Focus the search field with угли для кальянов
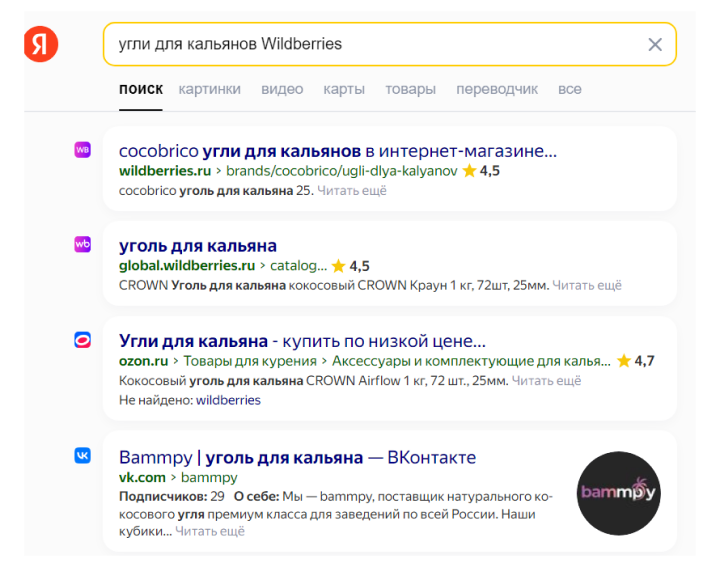720x564 pixels. [389, 44]
